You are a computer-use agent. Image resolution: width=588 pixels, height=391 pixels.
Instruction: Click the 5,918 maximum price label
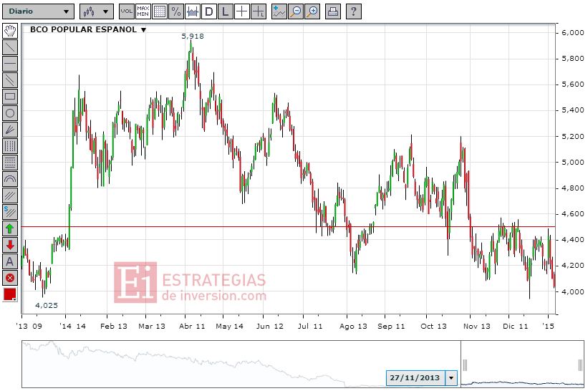[x=193, y=37]
